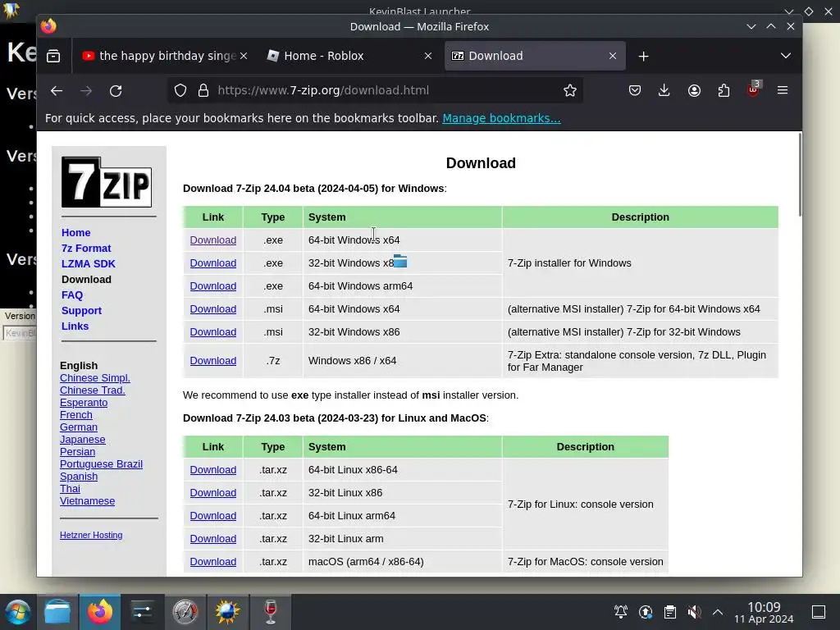Close the Download tab

click(x=613, y=56)
